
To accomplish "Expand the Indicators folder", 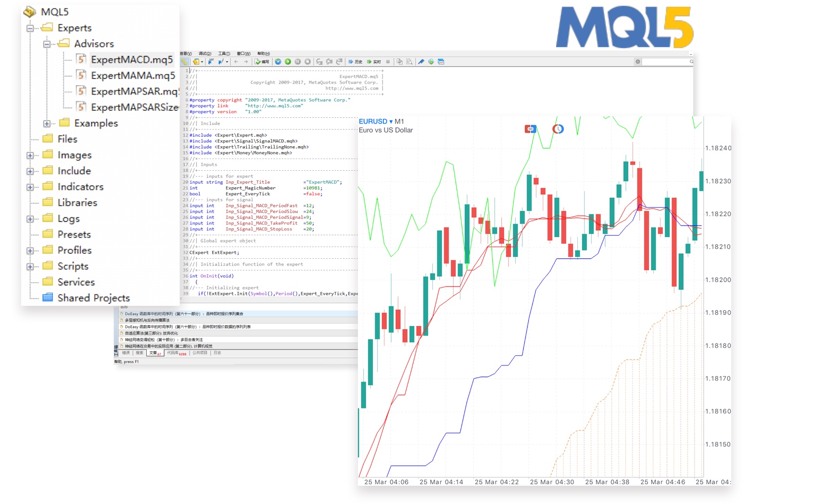I will click(x=30, y=187).
